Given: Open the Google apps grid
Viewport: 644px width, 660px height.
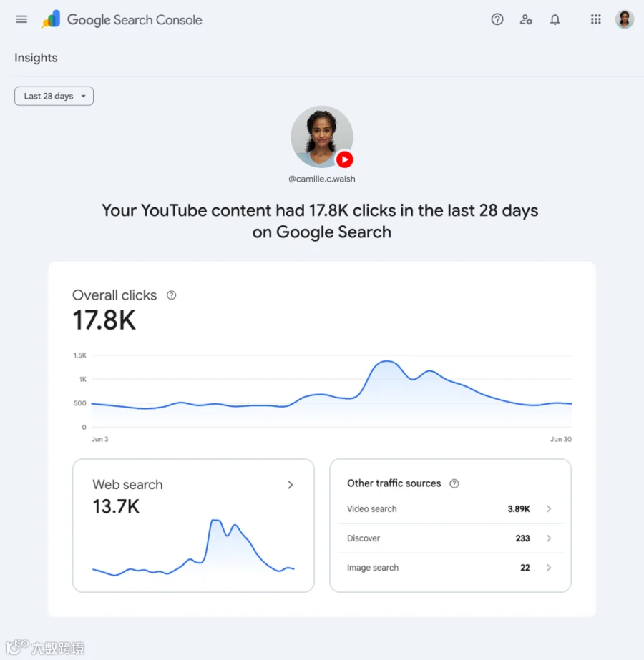Looking at the screenshot, I should (595, 19).
